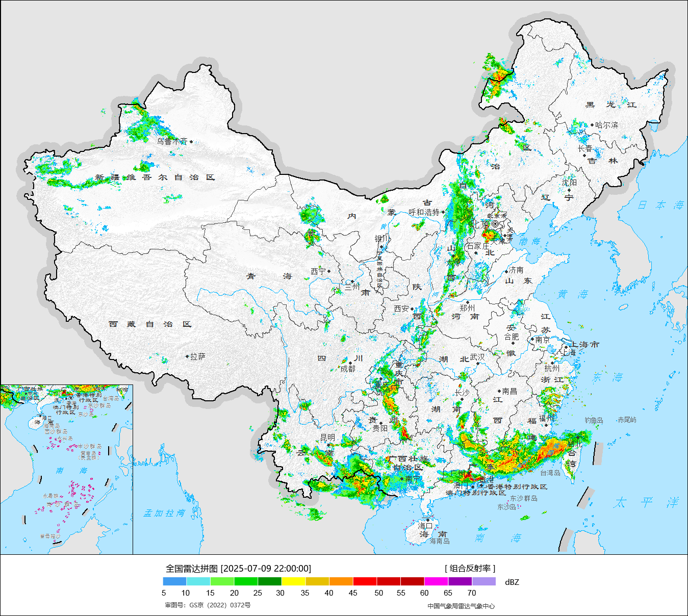
Task: Select the lavender 70 dBZ legend swatch
Action: pos(483,581)
